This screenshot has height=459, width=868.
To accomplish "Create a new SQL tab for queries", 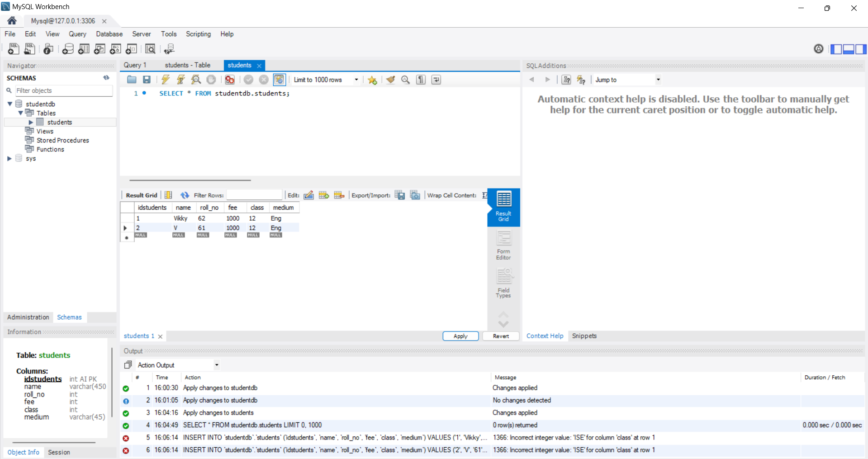I will click(x=14, y=49).
